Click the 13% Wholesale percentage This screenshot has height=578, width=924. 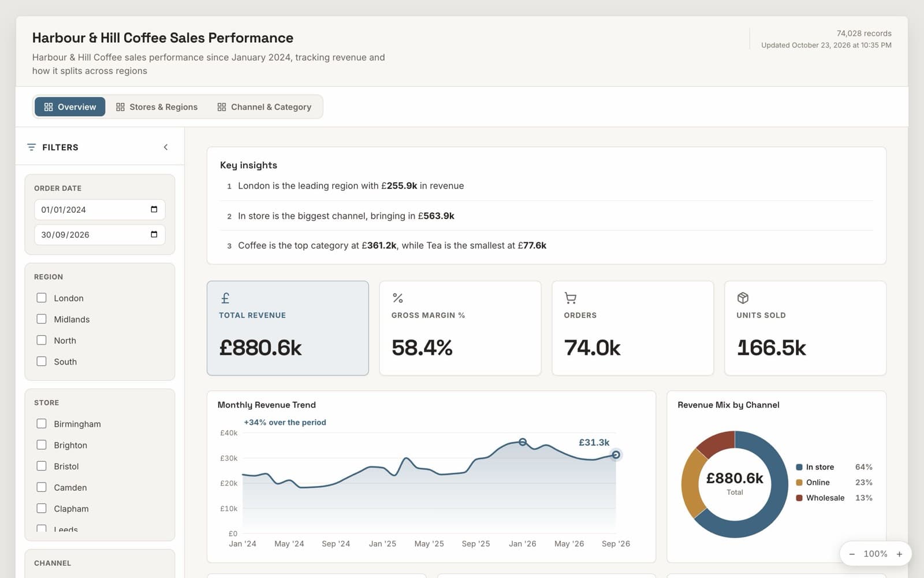click(x=864, y=498)
